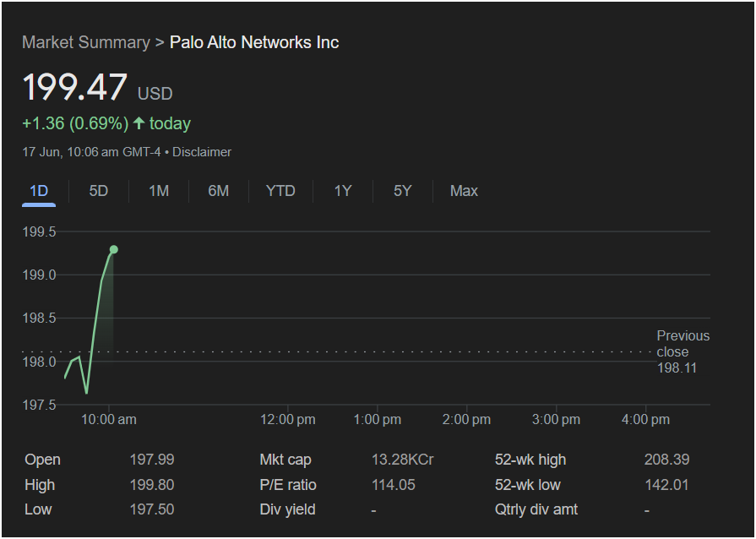Click the 199.5 price axis label
The height and width of the screenshot is (539, 756).
39,231
